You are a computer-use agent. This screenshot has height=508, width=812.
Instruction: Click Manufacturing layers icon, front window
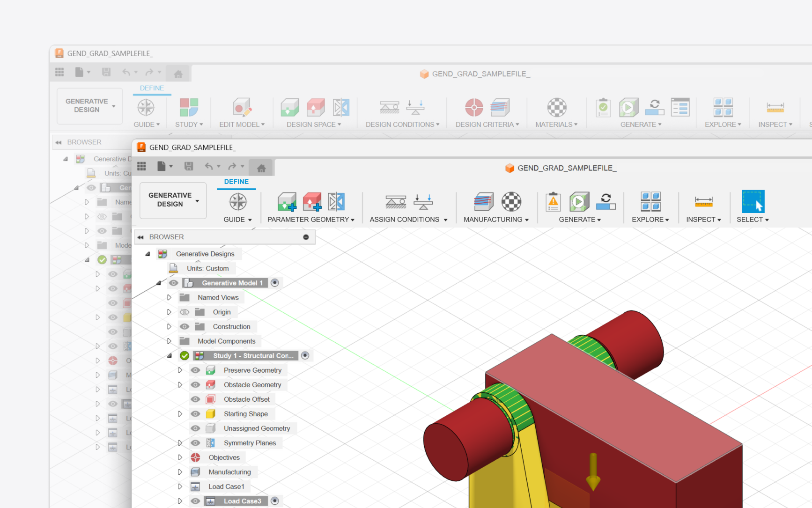click(x=484, y=202)
